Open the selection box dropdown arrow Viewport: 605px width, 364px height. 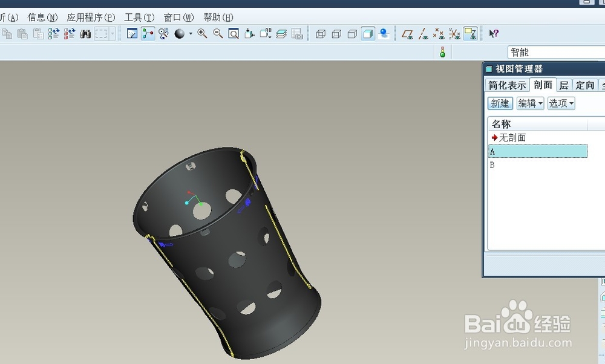coord(113,34)
